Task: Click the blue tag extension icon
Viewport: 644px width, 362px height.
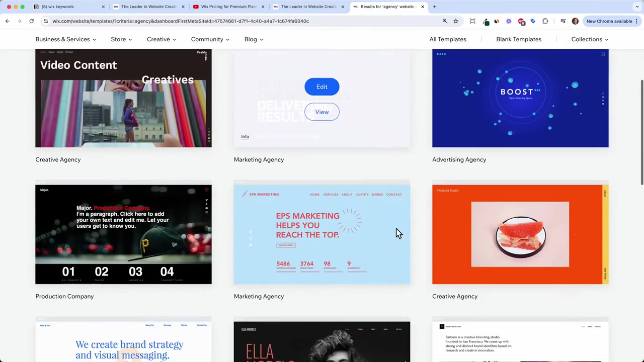Action: point(533,21)
